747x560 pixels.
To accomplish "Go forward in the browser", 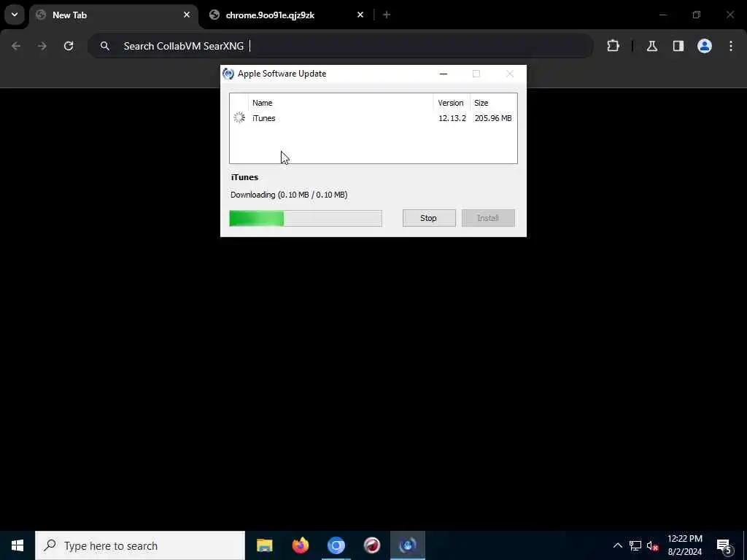I will [42, 46].
